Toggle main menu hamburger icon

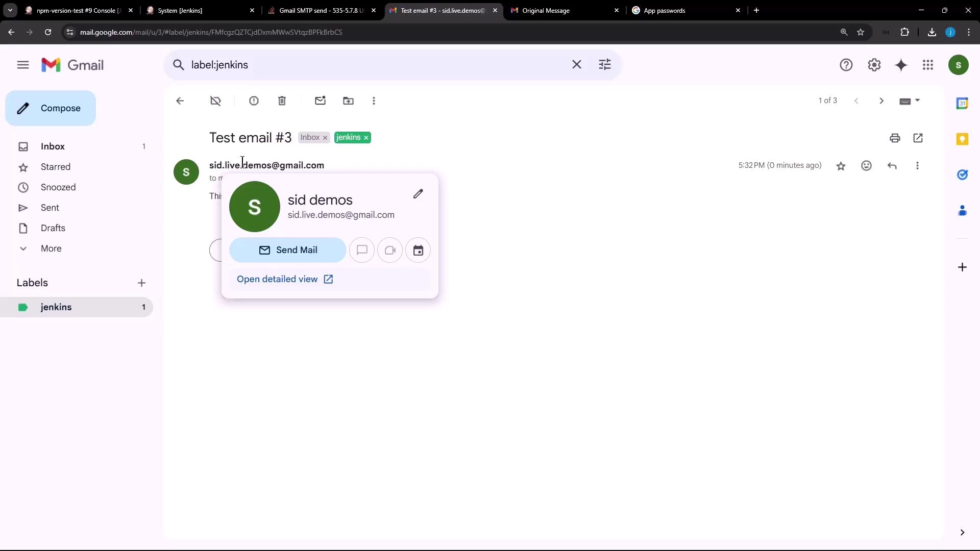click(22, 65)
